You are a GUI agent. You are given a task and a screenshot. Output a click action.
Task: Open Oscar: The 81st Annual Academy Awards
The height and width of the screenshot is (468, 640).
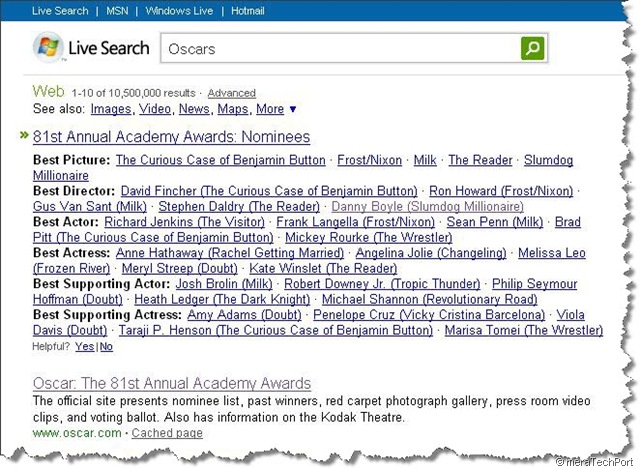click(172, 384)
